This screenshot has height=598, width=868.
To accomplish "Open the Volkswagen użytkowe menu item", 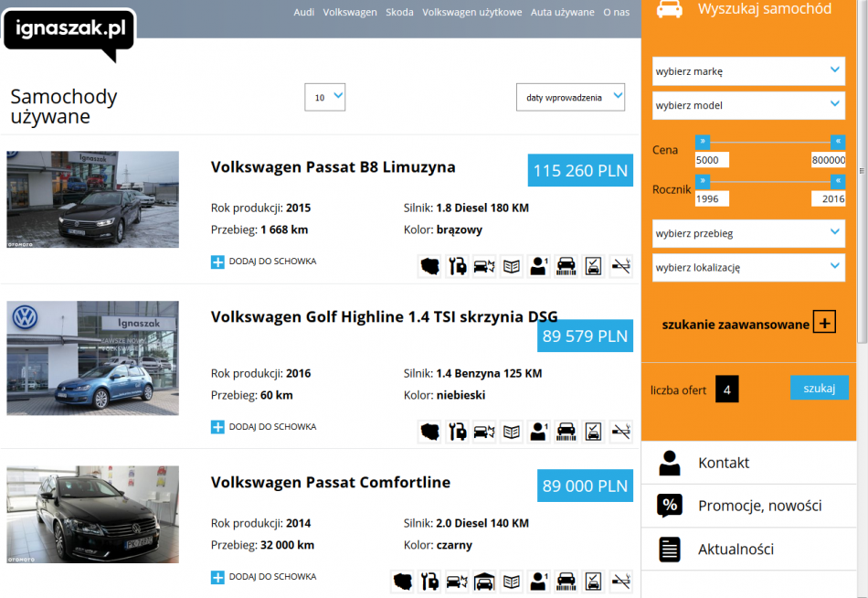I will (472, 12).
